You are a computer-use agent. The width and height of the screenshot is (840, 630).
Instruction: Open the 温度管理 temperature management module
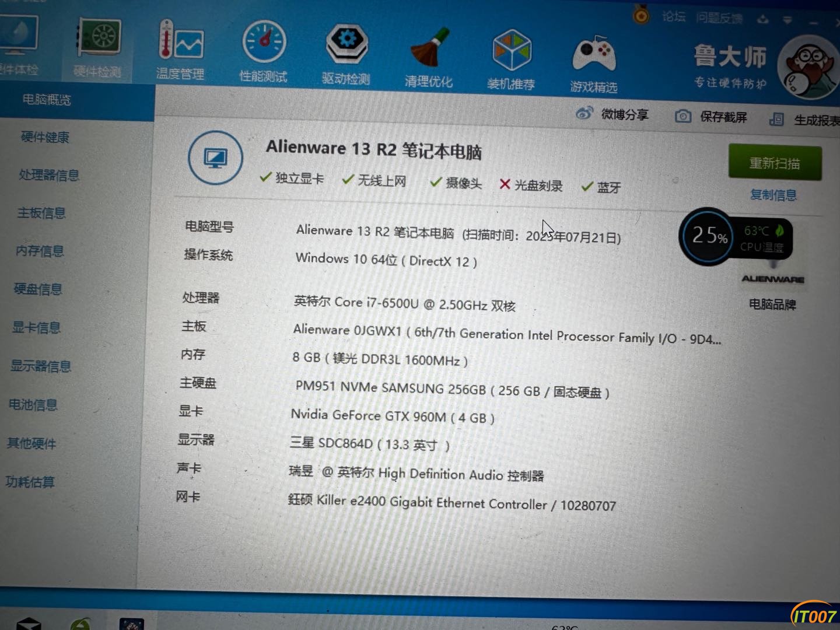click(x=180, y=50)
